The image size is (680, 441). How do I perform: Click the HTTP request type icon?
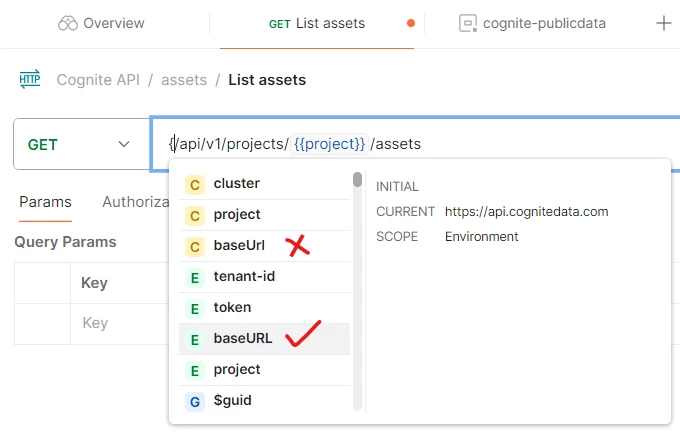click(30, 79)
